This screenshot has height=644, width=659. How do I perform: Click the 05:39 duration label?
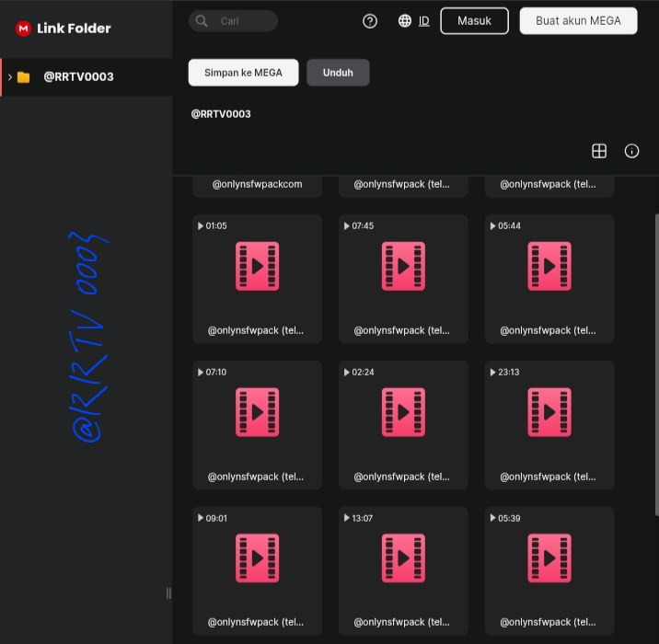(x=509, y=518)
